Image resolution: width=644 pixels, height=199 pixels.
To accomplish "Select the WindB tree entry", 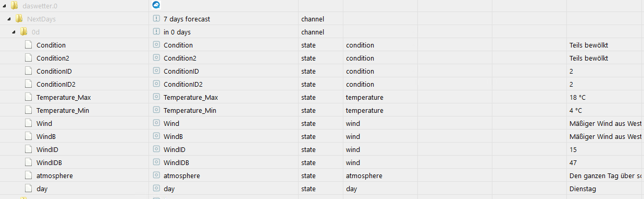I will point(46,136).
